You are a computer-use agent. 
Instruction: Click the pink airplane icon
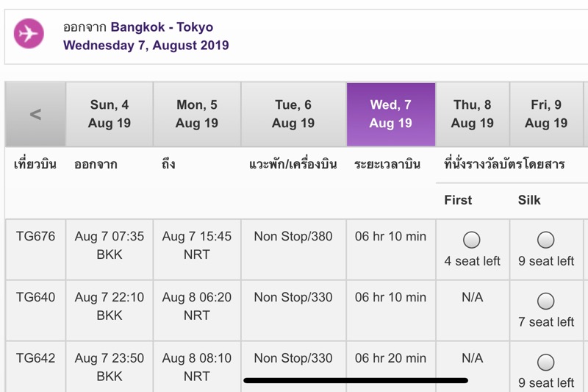(29, 34)
